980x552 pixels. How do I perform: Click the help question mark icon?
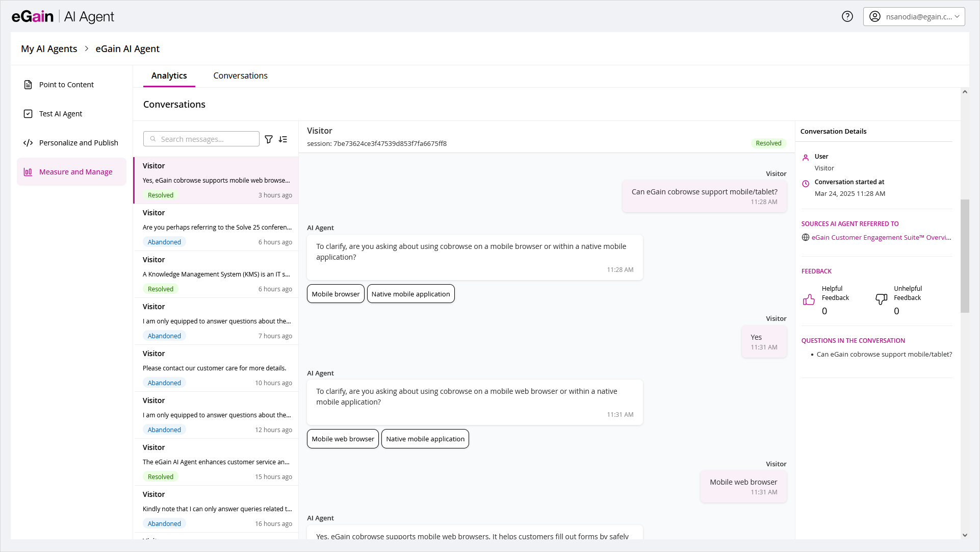coord(847,16)
